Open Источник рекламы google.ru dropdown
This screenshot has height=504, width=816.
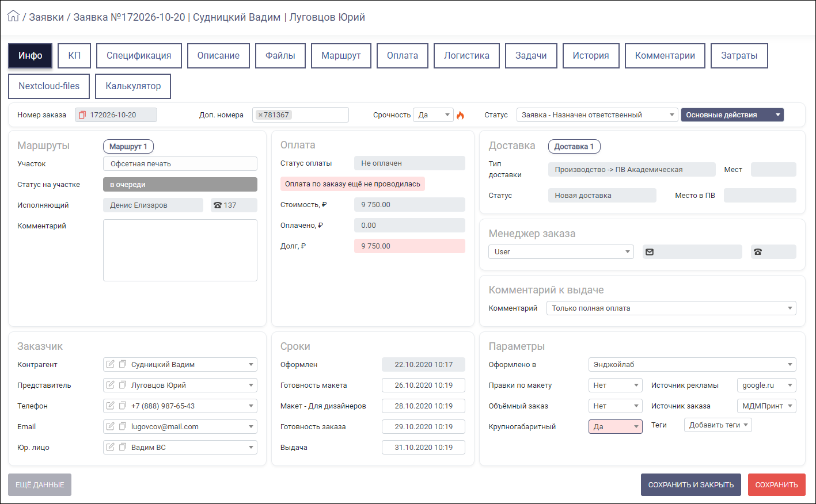pos(766,385)
